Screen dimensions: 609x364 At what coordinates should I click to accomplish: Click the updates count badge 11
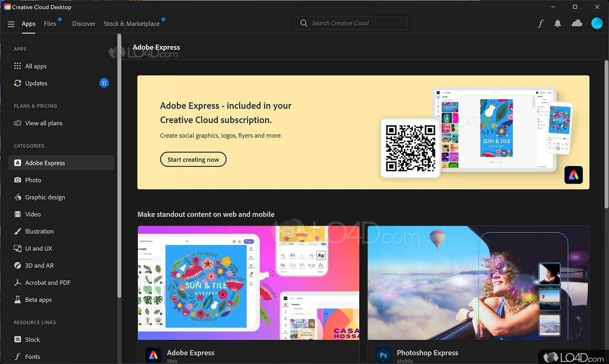click(104, 83)
